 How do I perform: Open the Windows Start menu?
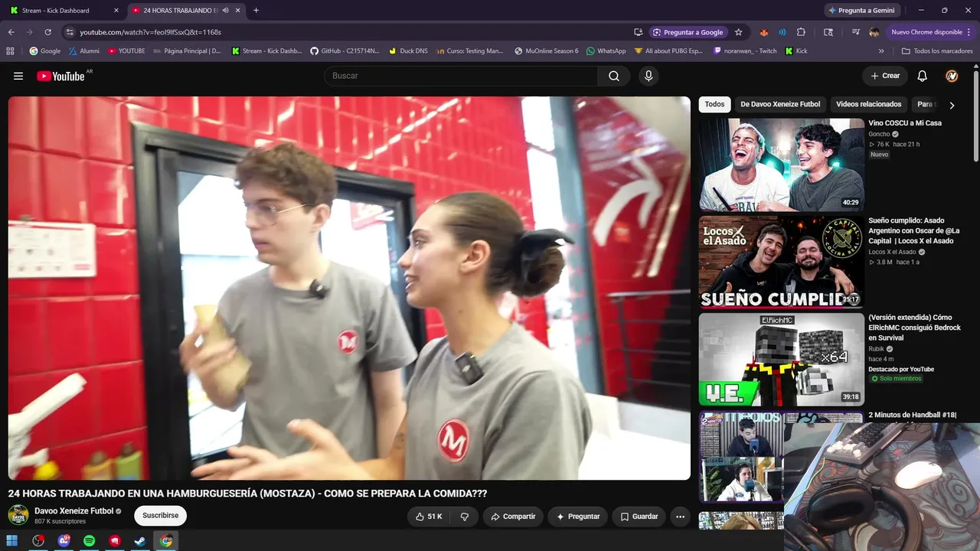tap(12, 541)
